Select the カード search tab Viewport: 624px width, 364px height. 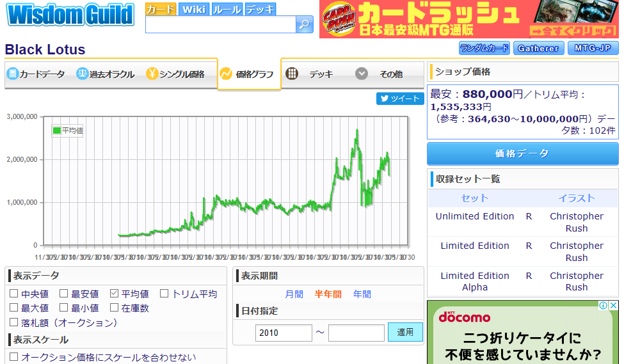point(161,9)
